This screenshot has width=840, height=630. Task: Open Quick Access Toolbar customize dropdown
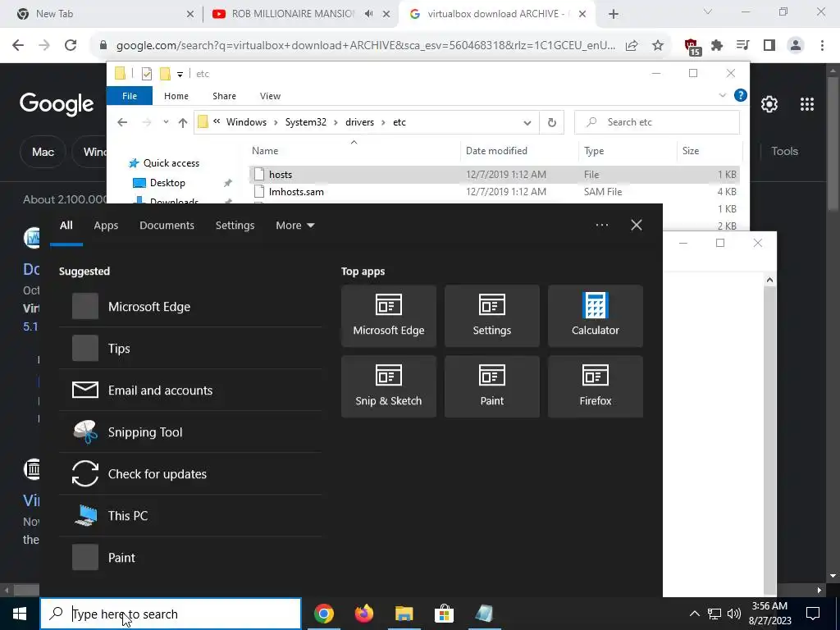tap(180, 74)
